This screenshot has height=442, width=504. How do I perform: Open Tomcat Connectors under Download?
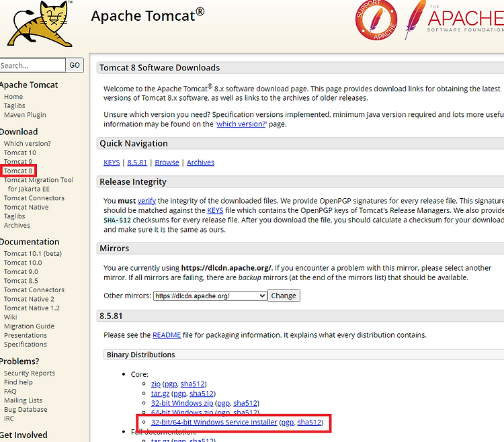[34, 198]
